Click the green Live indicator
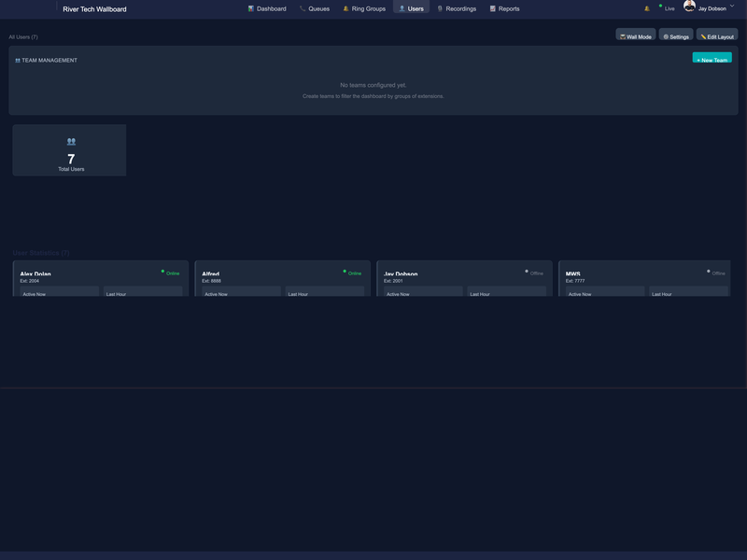Screen dimensions: 747x560 (667, 8)
